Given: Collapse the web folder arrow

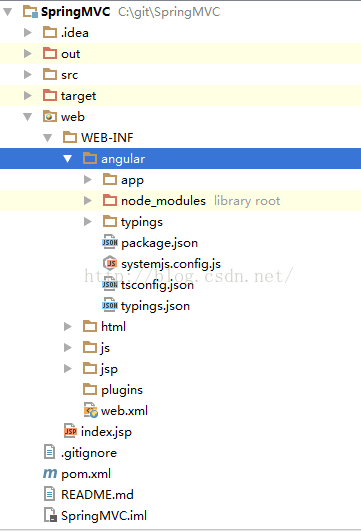Looking at the screenshot, I should tap(27, 117).
